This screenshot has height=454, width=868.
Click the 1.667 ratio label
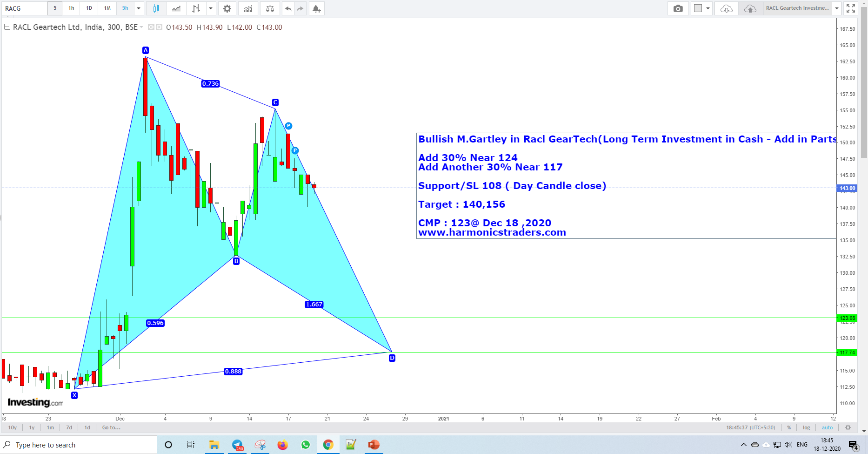pos(314,305)
